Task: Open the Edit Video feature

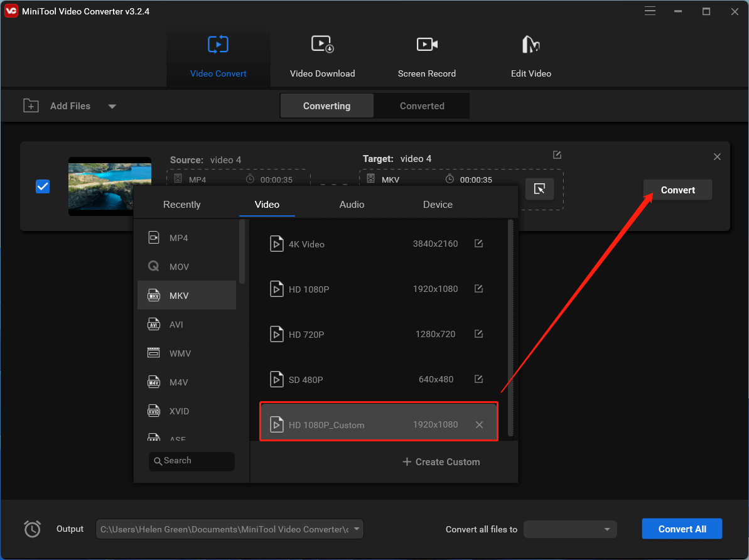Action: pyautogui.click(x=531, y=55)
